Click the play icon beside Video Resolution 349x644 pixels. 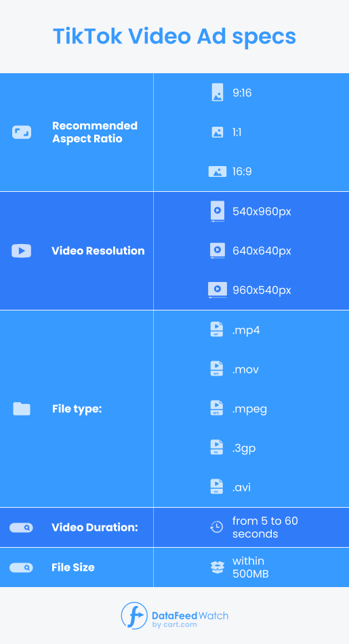(22, 251)
